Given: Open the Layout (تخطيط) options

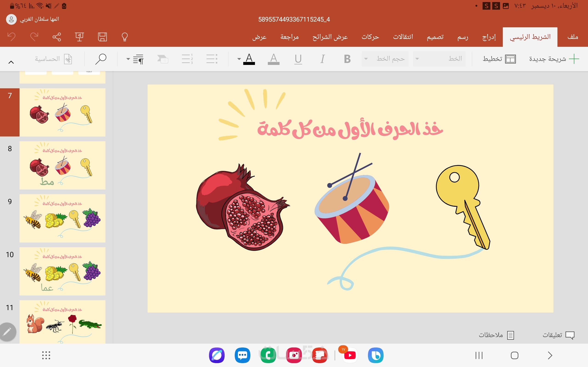Looking at the screenshot, I should pos(499,59).
